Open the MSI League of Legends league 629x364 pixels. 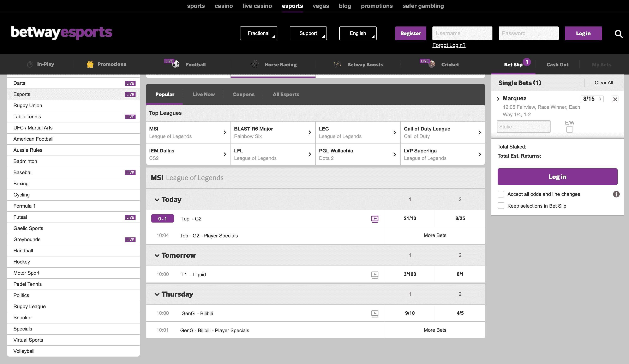point(188,133)
